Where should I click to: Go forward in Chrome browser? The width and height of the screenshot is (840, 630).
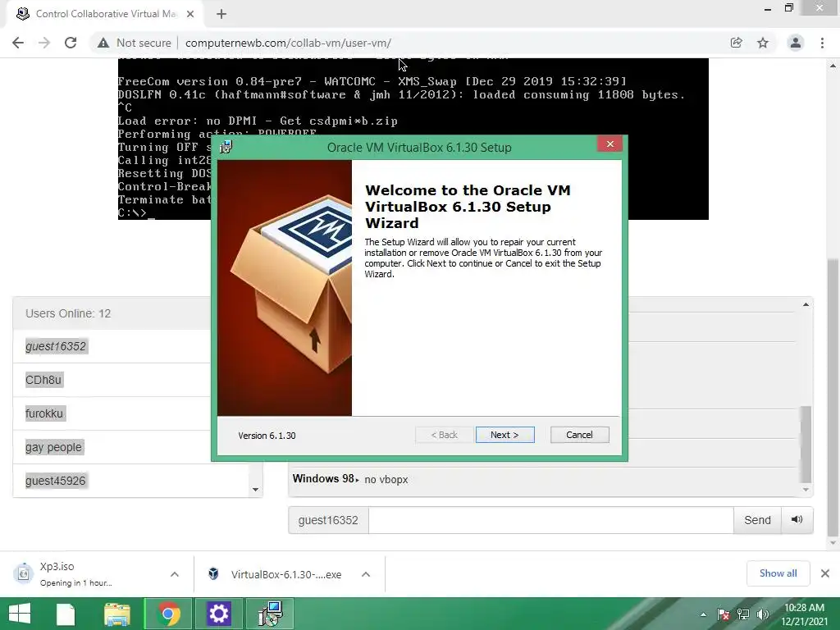(44, 43)
